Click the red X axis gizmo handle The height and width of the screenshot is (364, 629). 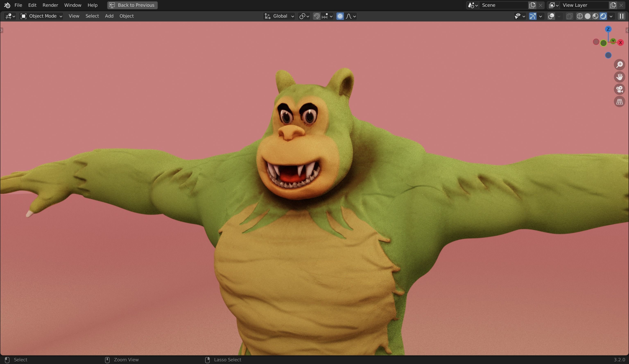tap(621, 43)
